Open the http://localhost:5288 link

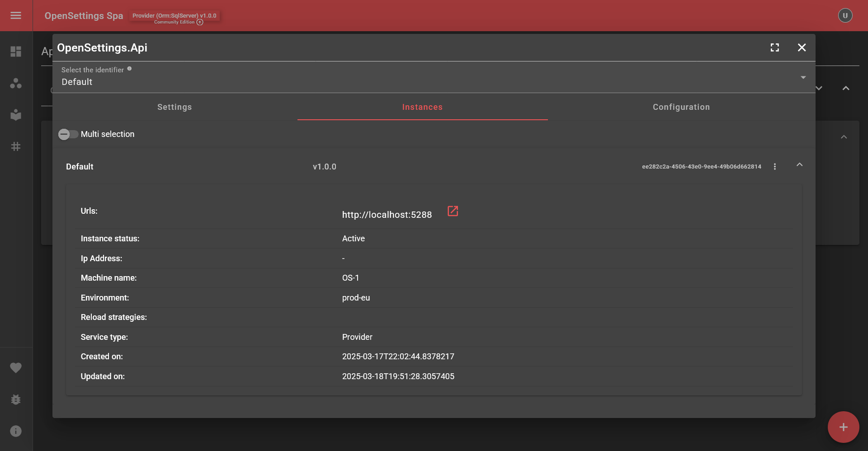pos(453,211)
